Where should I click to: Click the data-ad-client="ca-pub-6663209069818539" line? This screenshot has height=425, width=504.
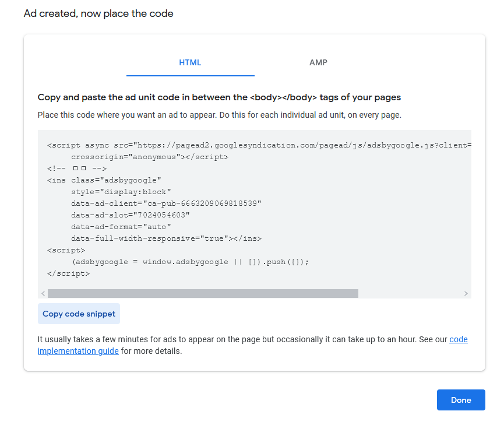coord(166,203)
